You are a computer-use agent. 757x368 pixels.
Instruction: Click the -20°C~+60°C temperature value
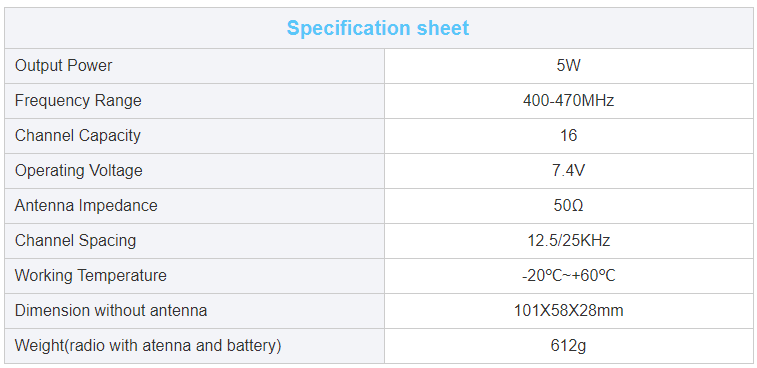(x=568, y=276)
